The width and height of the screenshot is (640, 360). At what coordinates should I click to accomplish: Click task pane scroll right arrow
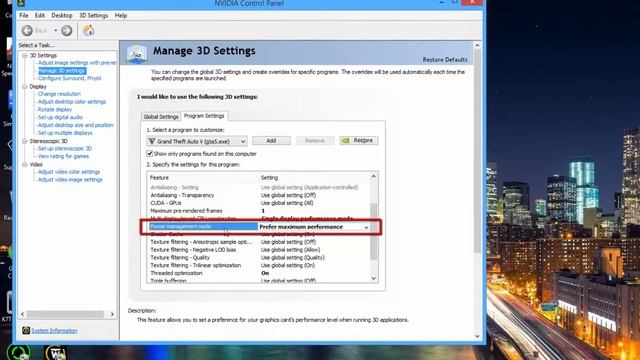(x=112, y=314)
